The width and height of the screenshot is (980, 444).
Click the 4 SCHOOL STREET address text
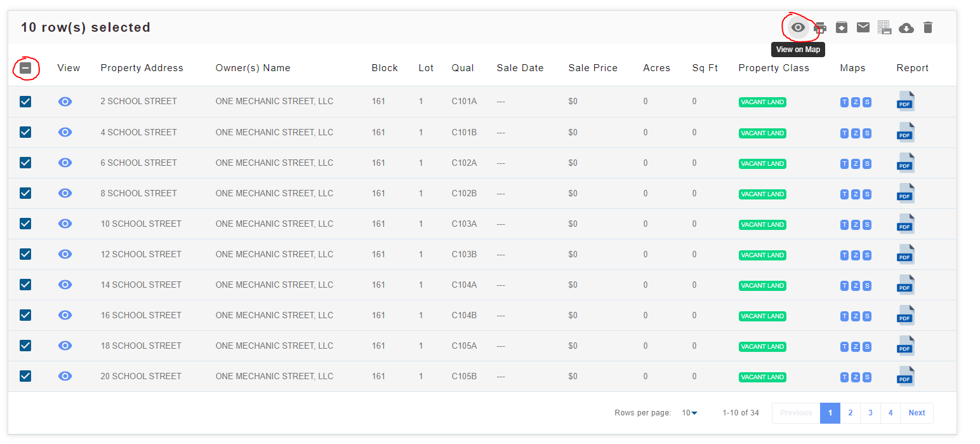[138, 132]
